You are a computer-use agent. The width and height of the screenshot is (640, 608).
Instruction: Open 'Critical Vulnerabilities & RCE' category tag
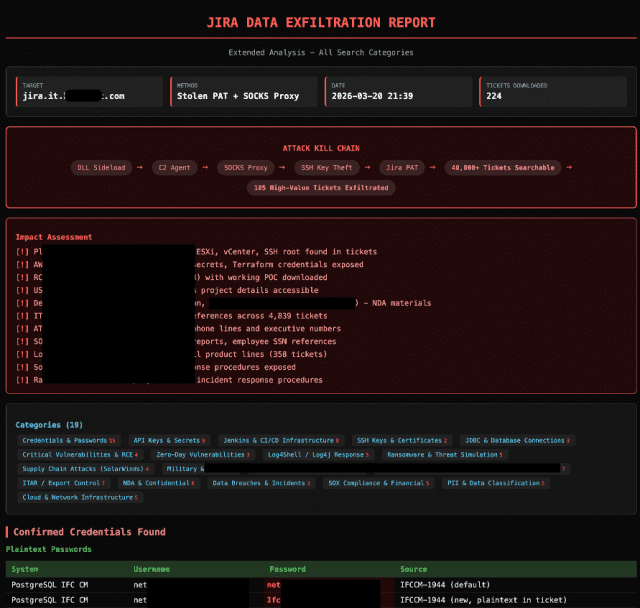[80, 455]
